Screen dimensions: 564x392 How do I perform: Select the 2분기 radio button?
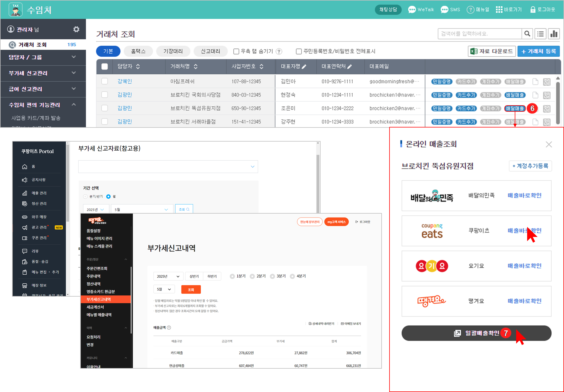(252, 276)
